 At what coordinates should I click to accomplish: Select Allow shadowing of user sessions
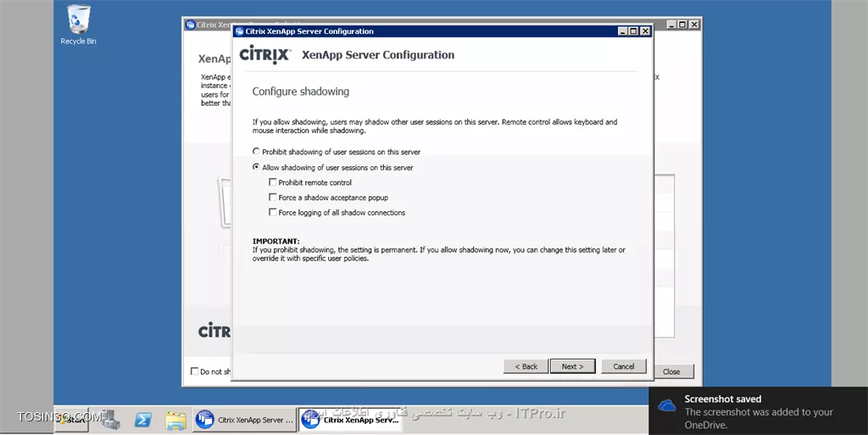point(256,166)
